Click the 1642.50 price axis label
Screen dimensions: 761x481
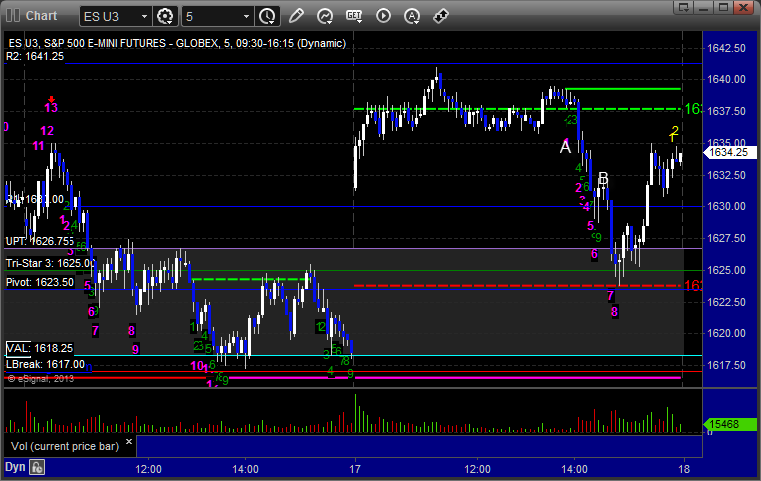click(x=727, y=48)
